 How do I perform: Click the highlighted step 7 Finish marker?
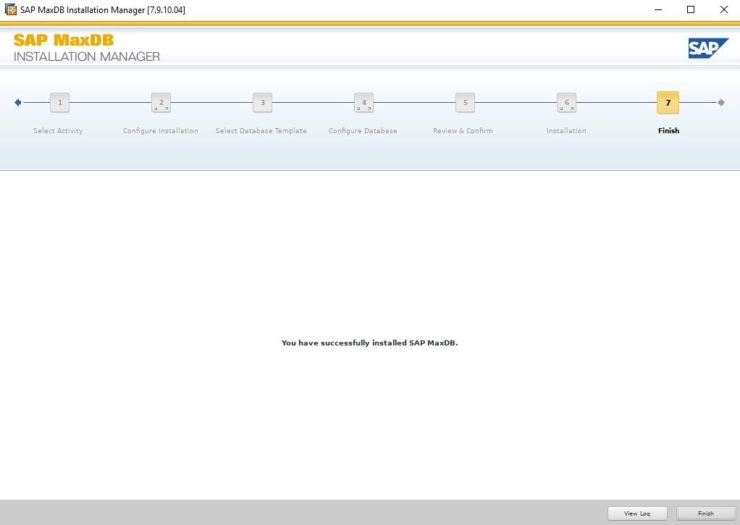coord(668,102)
